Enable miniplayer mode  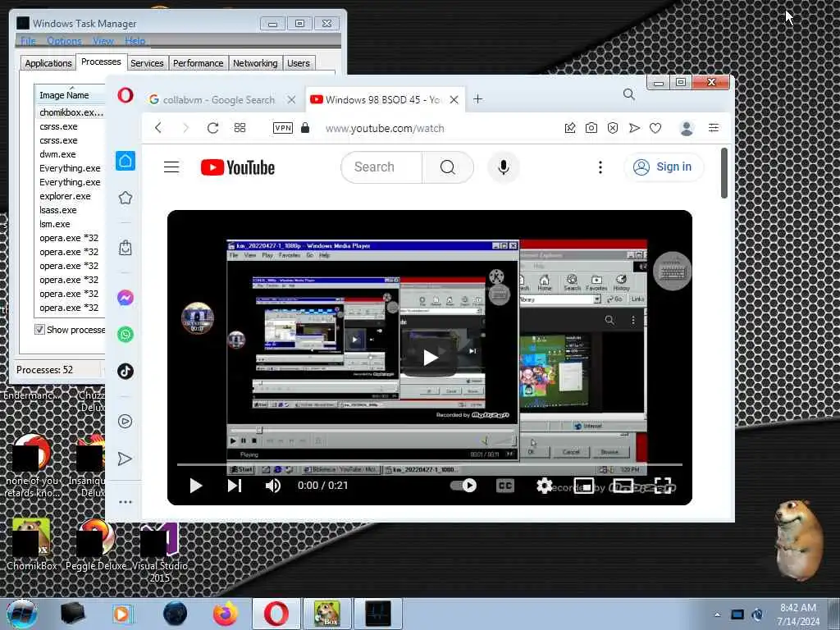tap(584, 486)
